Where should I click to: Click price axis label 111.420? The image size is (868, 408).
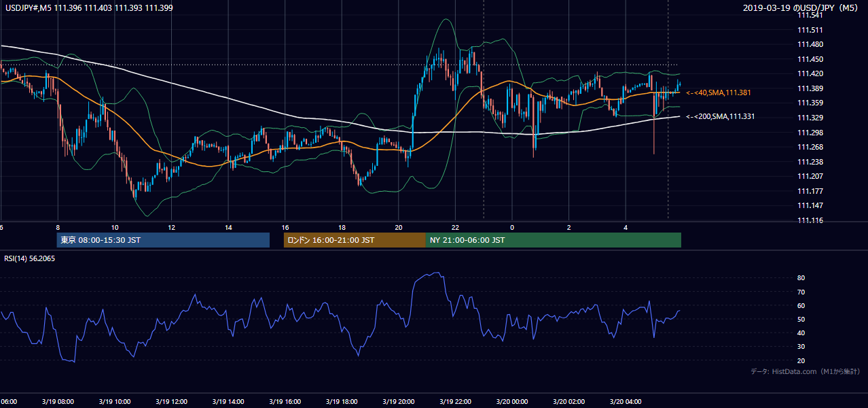click(x=810, y=74)
